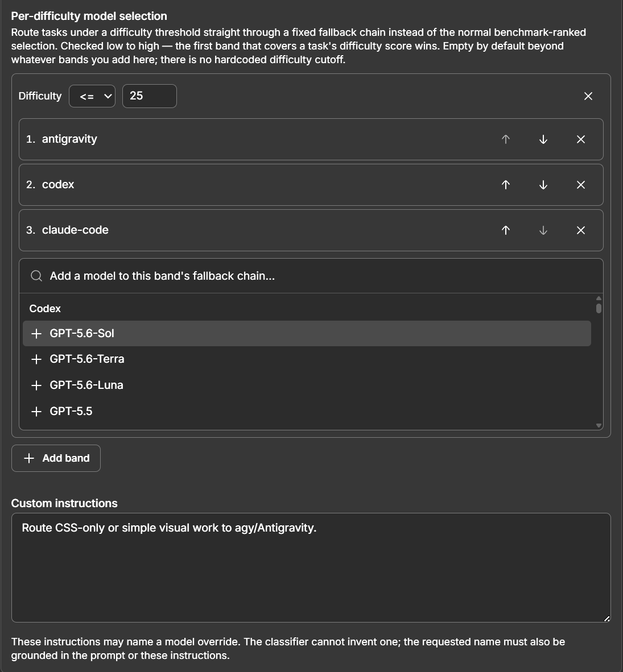Click inside the Custom instructions text area
Viewport: 623px width, 672px height.
(x=311, y=567)
